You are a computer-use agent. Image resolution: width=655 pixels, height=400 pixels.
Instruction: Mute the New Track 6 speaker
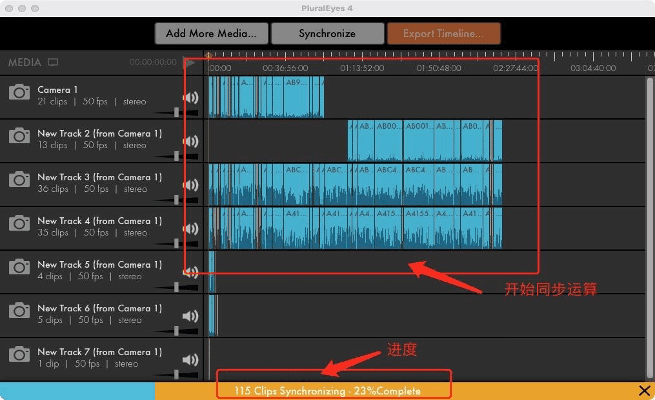(x=190, y=316)
